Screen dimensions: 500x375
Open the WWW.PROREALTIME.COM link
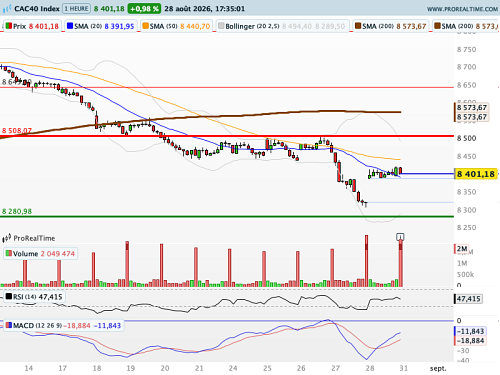[x=462, y=9]
